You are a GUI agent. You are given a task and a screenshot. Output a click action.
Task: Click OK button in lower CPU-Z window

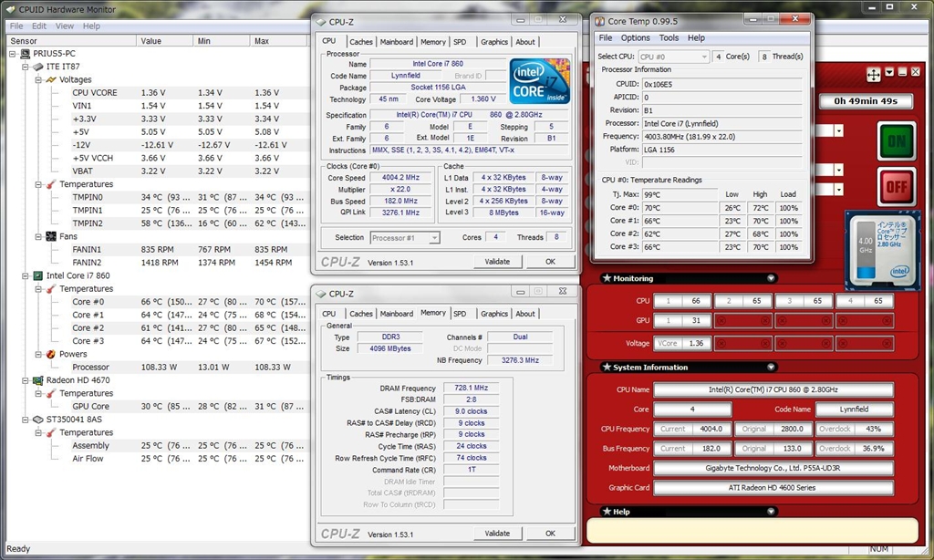(549, 534)
